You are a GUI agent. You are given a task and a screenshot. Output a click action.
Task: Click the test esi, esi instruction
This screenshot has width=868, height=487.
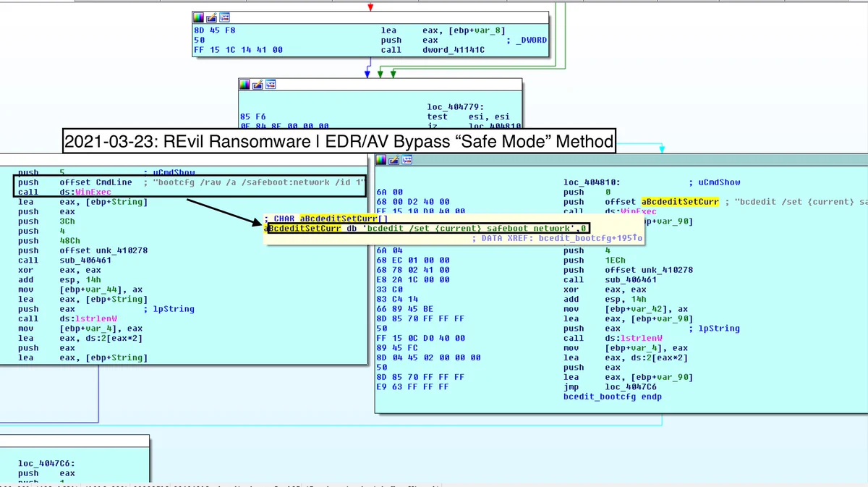click(468, 117)
